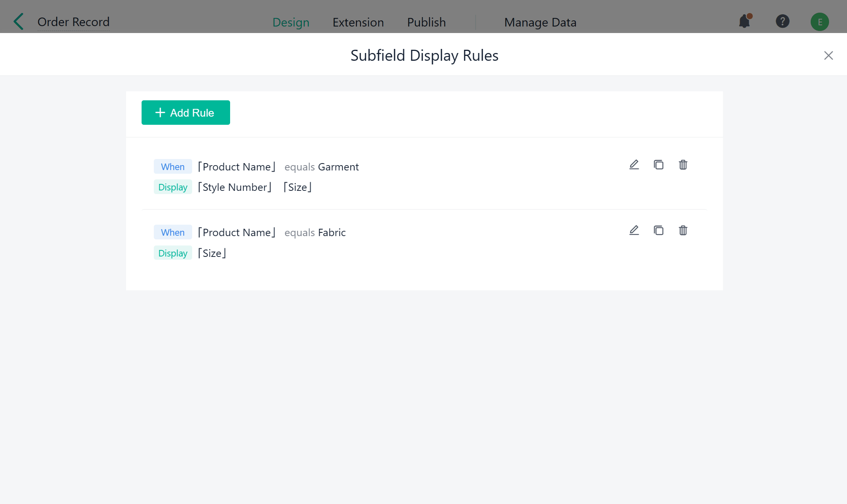
Task: Click the Display label on Fabric rule
Action: pyautogui.click(x=173, y=253)
